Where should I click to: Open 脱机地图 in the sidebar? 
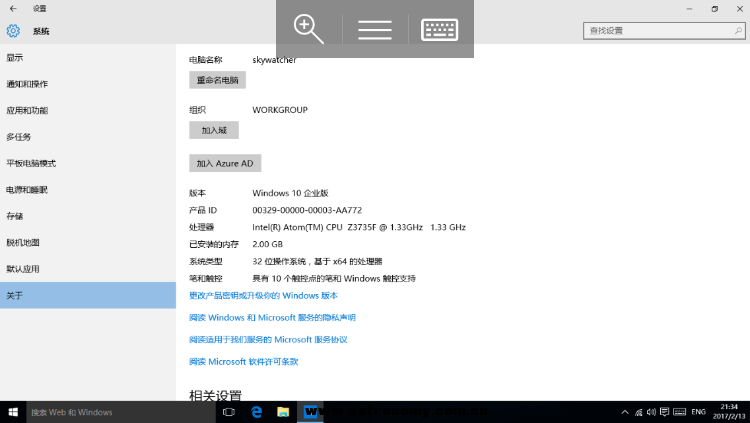(x=88, y=243)
